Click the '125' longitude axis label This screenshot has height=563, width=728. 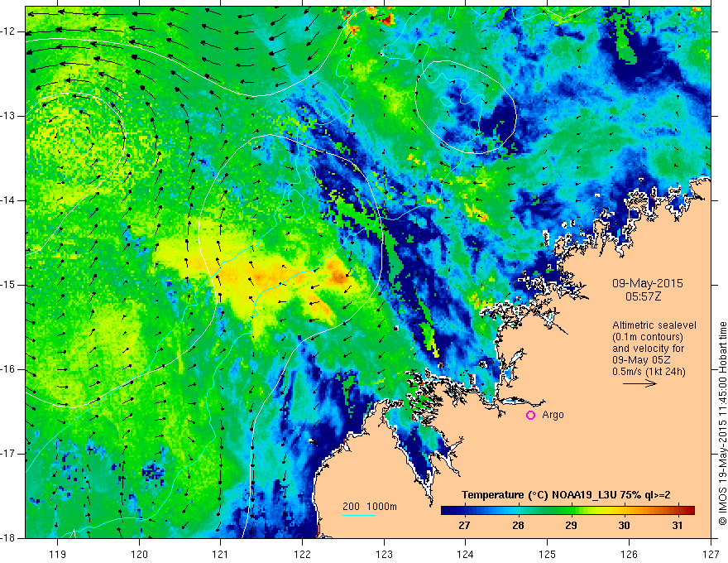click(548, 554)
